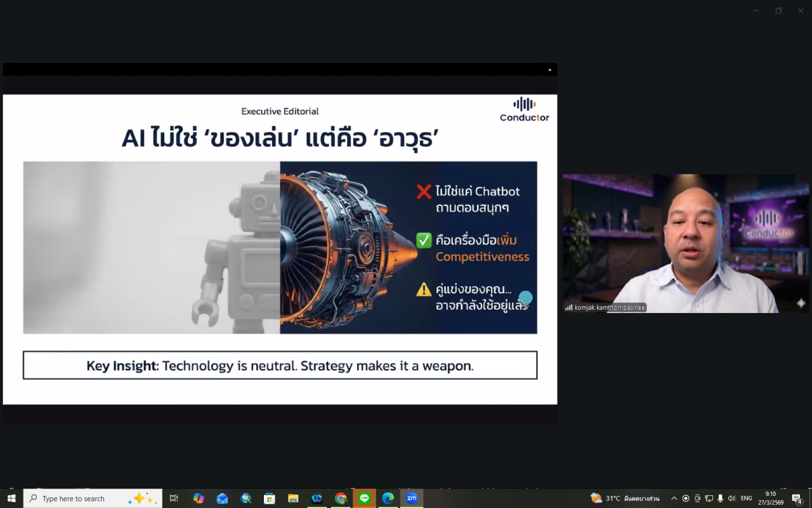Click the network icon in system tray
This screenshot has width=812, height=508.
pos(709,498)
